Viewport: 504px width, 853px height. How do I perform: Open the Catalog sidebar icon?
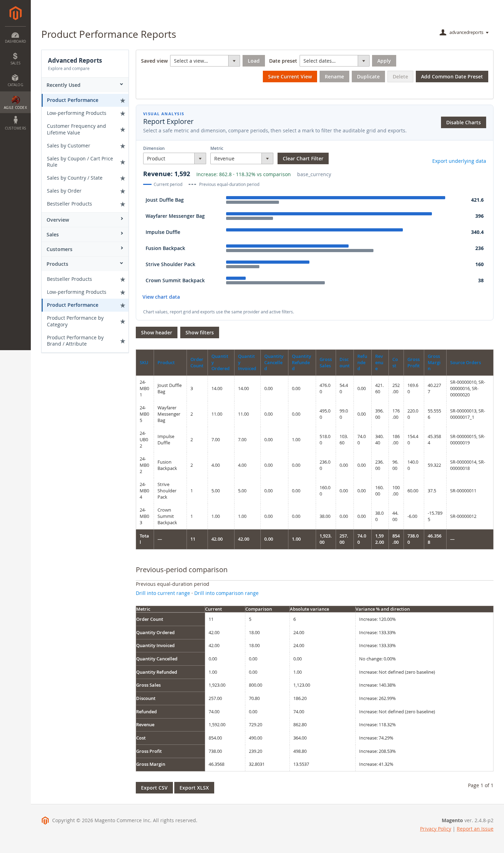15,81
